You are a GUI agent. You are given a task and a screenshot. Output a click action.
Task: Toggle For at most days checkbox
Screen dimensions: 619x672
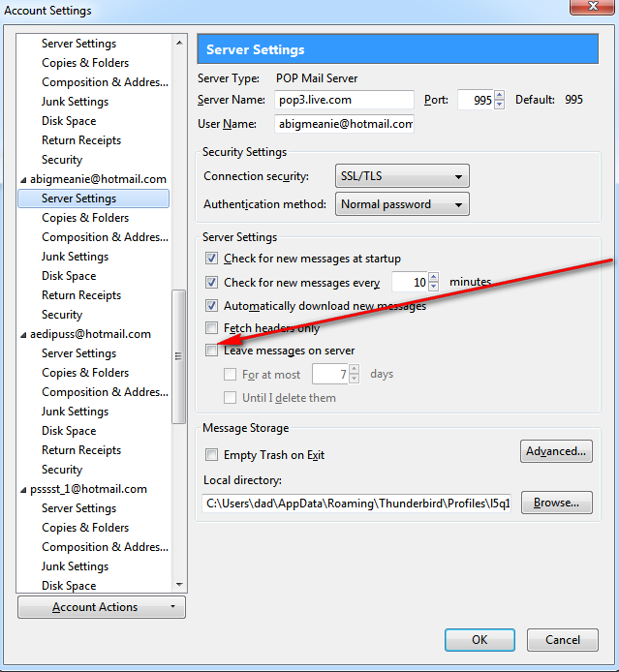231,375
